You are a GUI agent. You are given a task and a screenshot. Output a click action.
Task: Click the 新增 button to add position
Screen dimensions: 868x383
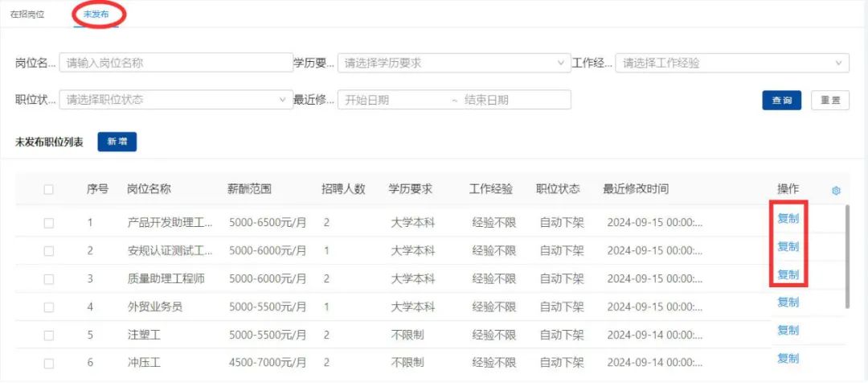tap(117, 142)
